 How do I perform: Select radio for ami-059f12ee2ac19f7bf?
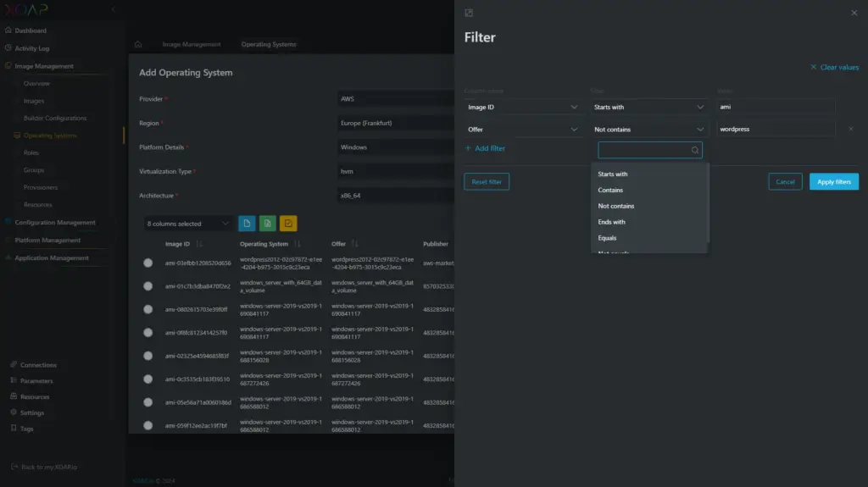(x=147, y=425)
